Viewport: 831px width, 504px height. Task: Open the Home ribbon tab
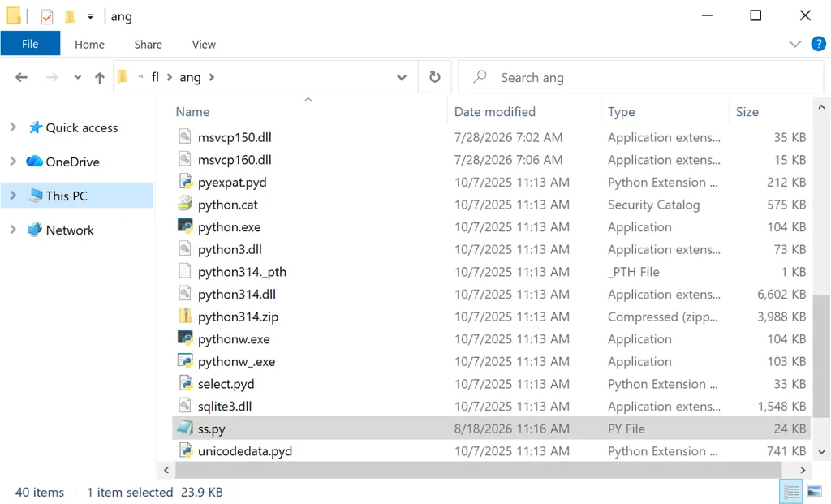[x=89, y=45]
